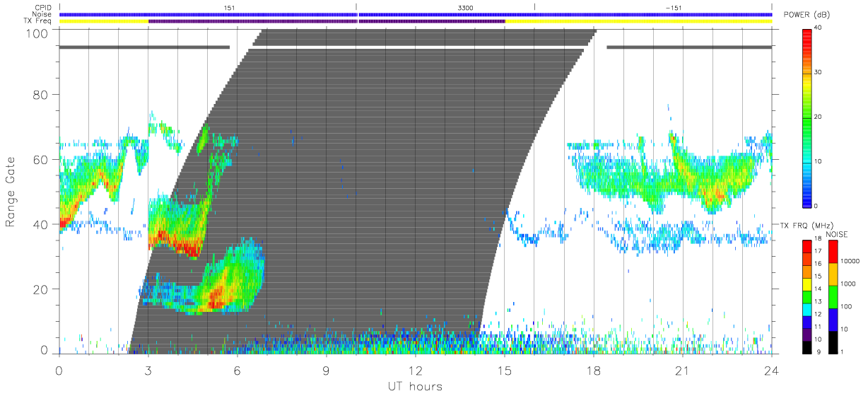The image size is (868, 401).
Task: Click the TX FRQ (MHz) legend title
Action: click(807, 226)
